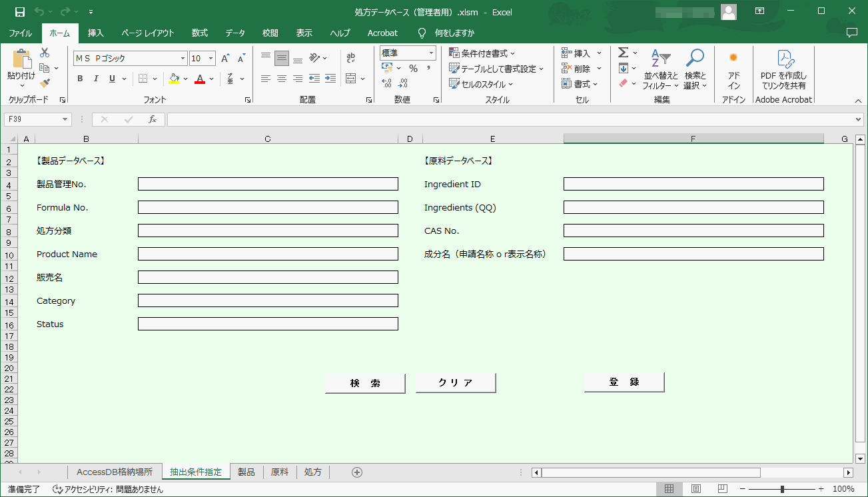Decrease decimal places

(403, 83)
